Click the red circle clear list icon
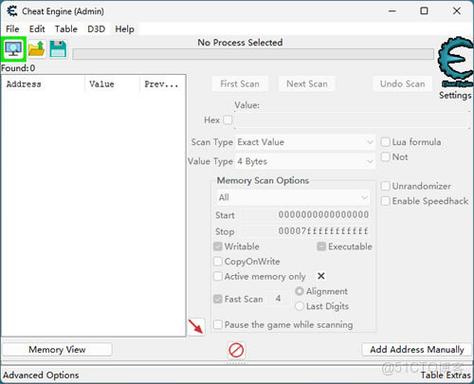The height and width of the screenshot is (384, 474). 236,350
